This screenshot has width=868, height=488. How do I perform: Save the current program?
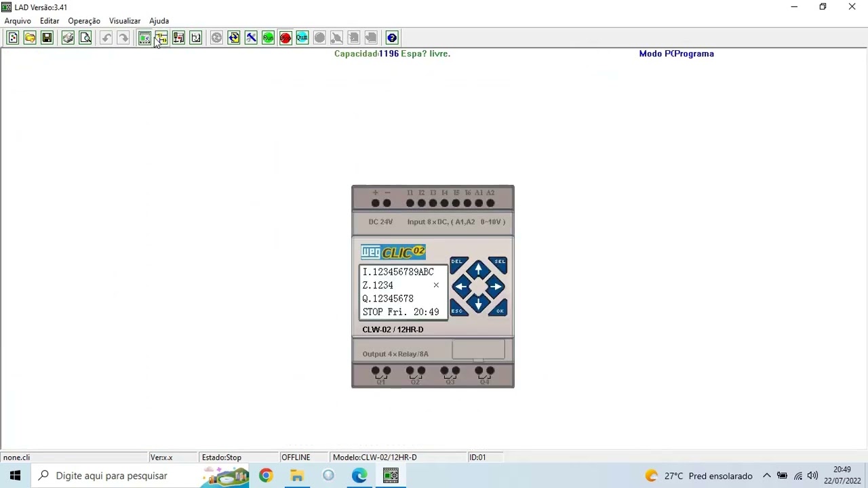[47, 38]
